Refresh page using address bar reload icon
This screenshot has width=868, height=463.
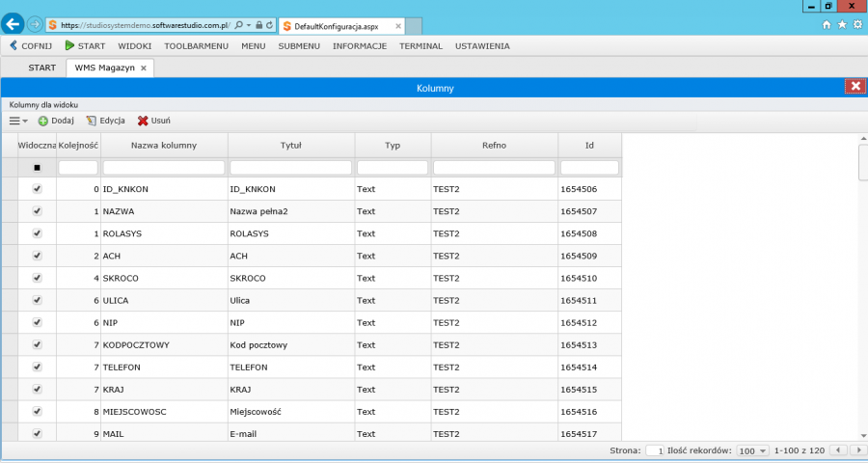(x=269, y=25)
